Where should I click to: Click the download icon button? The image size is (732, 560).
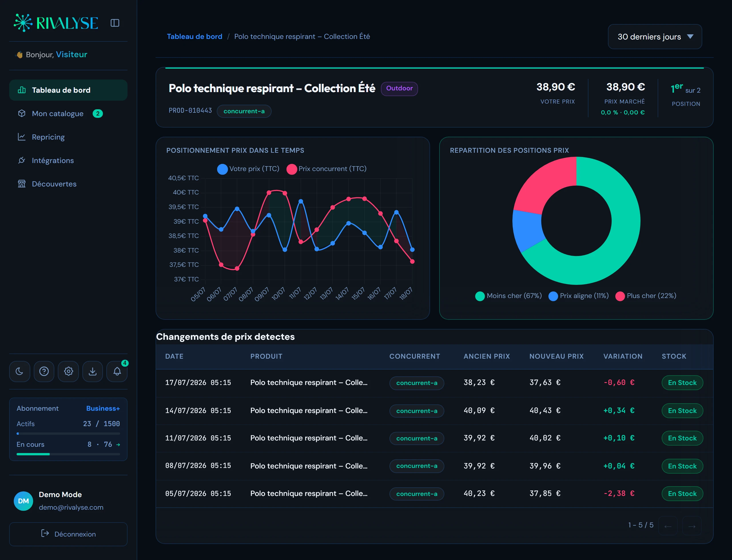click(93, 371)
